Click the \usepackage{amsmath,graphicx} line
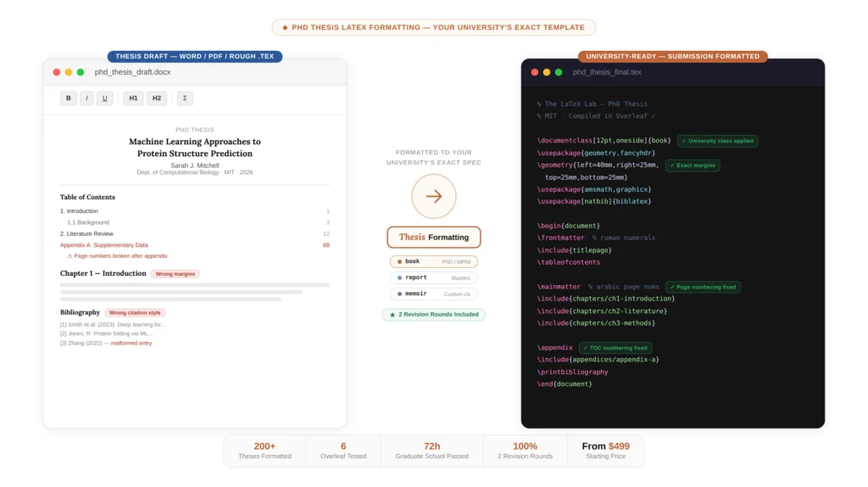 point(594,189)
